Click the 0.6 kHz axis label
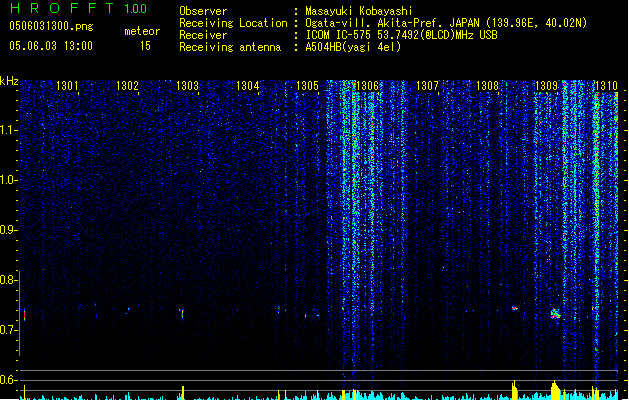Image resolution: width=629 pixels, height=400 pixels. click(x=8, y=380)
